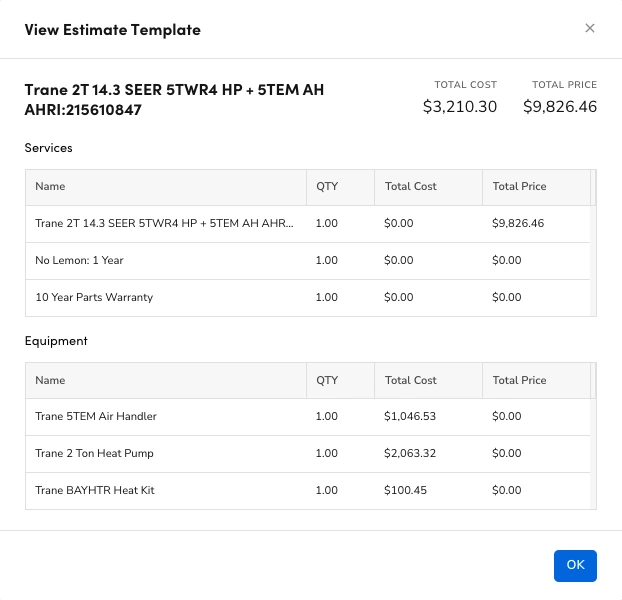Click the Equipment table Total Price header
Image resolution: width=622 pixels, height=600 pixels.
click(536, 381)
